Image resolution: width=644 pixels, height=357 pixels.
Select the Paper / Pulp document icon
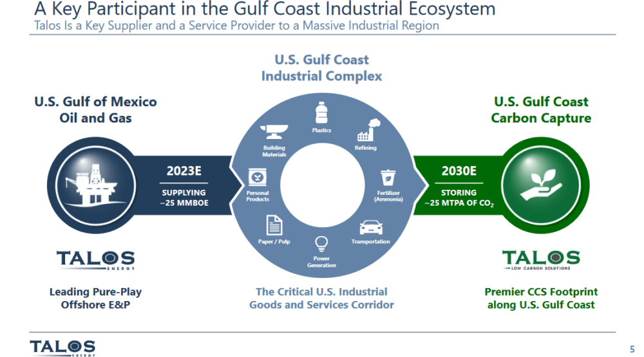pos(274,225)
